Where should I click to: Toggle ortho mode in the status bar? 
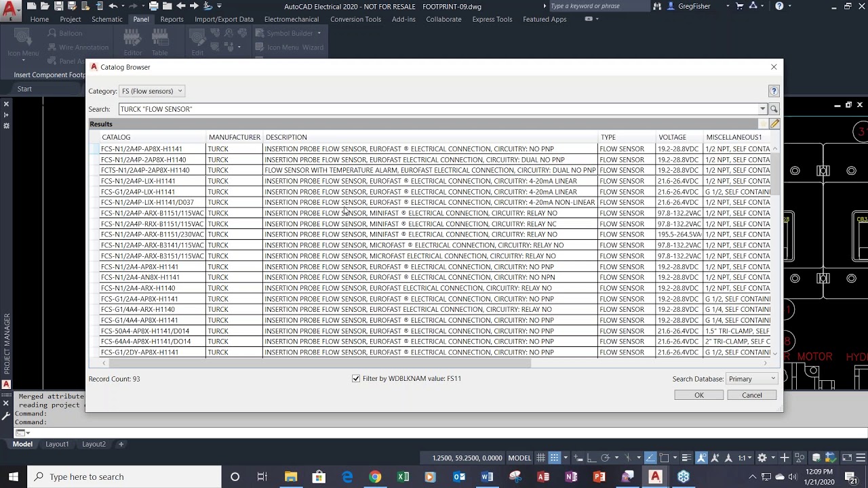click(591, 457)
